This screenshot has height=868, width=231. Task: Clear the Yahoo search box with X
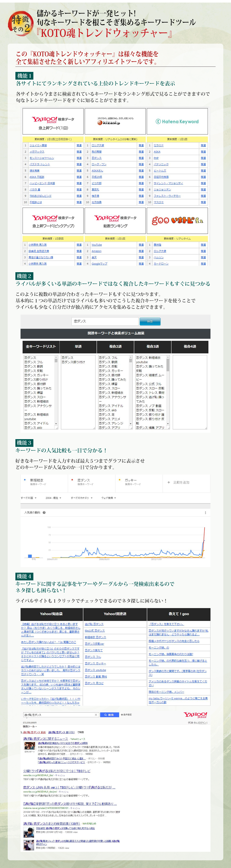[96, 715]
